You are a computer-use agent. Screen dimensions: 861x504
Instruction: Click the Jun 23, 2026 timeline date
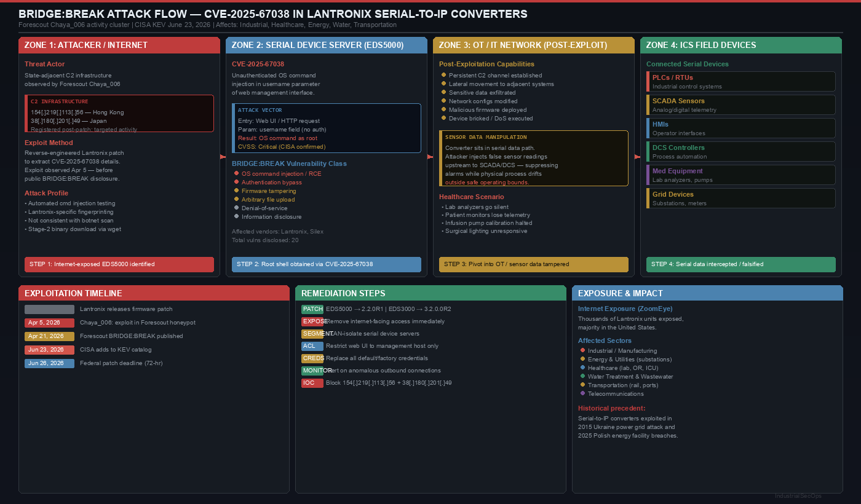49,350
